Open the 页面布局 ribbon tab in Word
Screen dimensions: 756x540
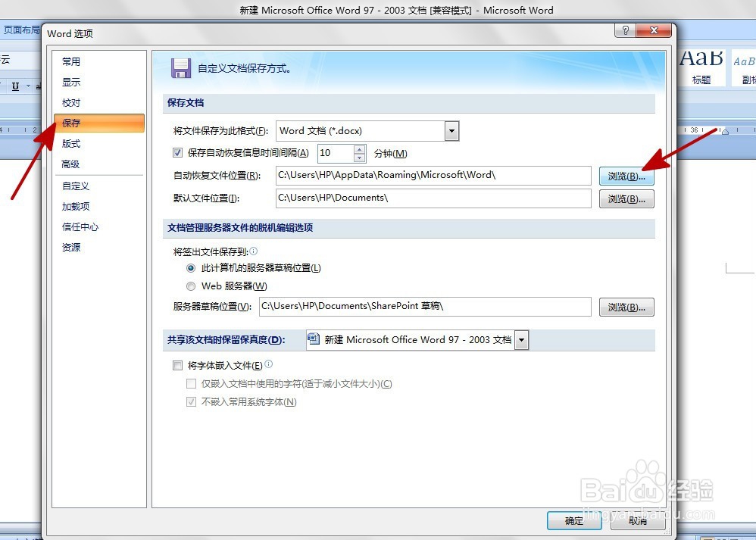click(x=20, y=30)
